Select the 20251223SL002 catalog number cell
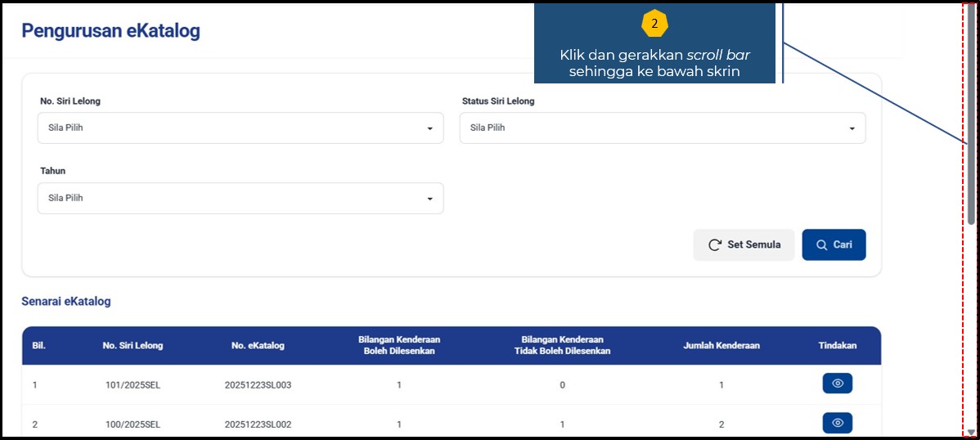Viewport: 980px width, 440px height. [258, 424]
